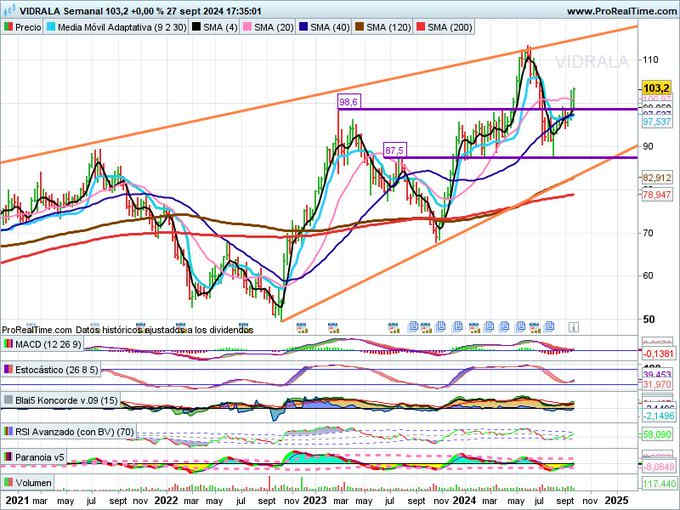Click 2025 on the time axis
680x510 pixels.
click(616, 500)
